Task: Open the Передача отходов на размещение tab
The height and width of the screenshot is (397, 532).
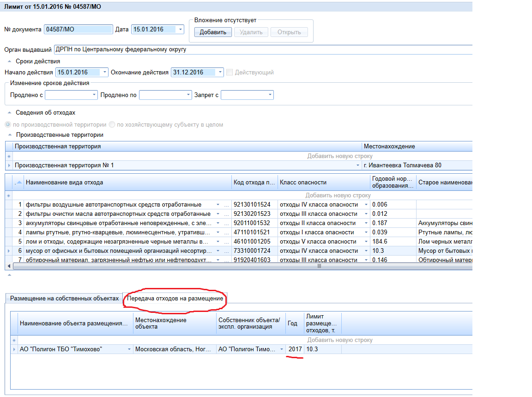Action: pos(175,299)
